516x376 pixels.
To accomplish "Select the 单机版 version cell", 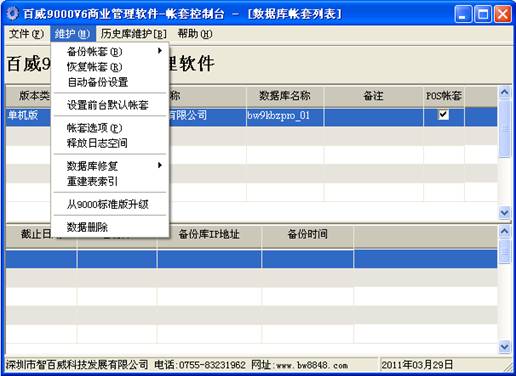I will pos(28,116).
